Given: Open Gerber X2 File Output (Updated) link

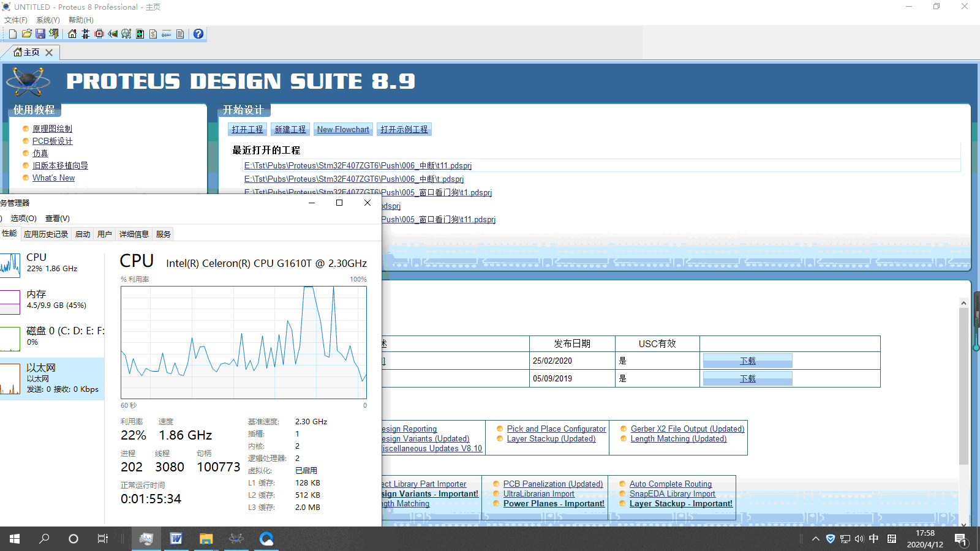Looking at the screenshot, I should click(688, 429).
